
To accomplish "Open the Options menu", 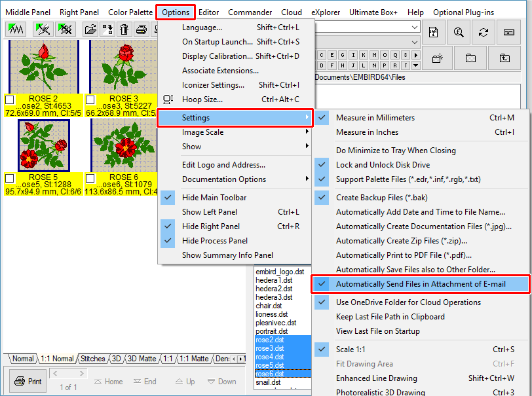I will pos(176,12).
